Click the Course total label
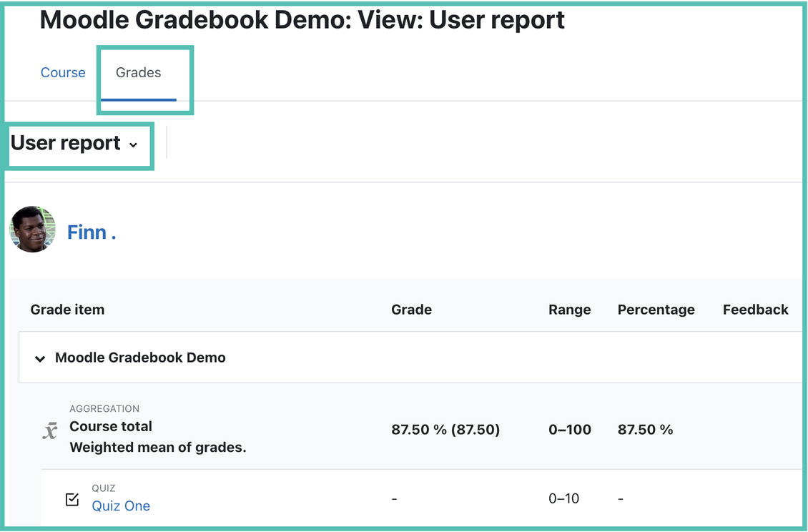Screen dimensions: 808x532 click(x=111, y=427)
